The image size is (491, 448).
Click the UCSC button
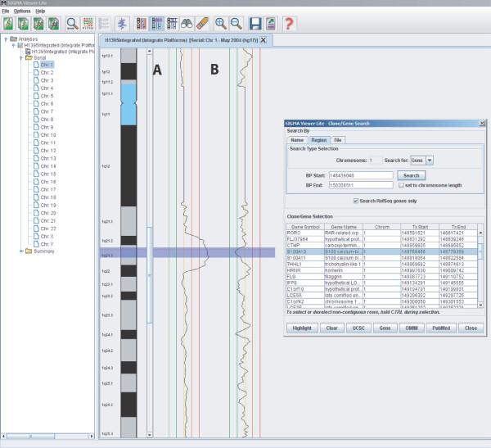click(x=358, y=328)
